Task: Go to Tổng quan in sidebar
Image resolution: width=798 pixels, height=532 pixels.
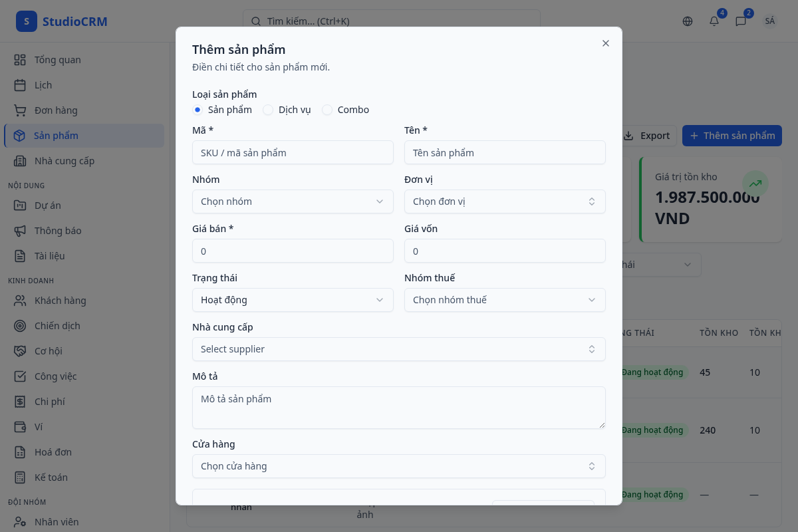Action: (x=57, y=60)
